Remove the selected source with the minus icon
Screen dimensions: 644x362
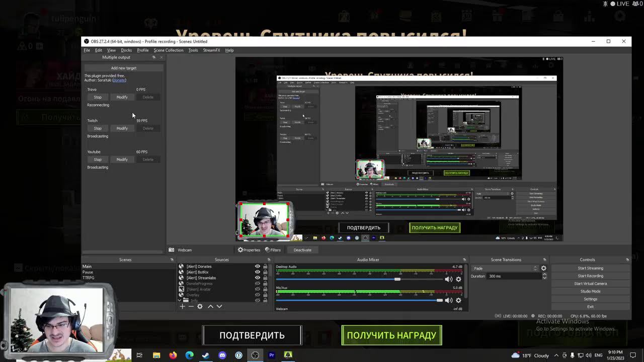pos(191,306)
